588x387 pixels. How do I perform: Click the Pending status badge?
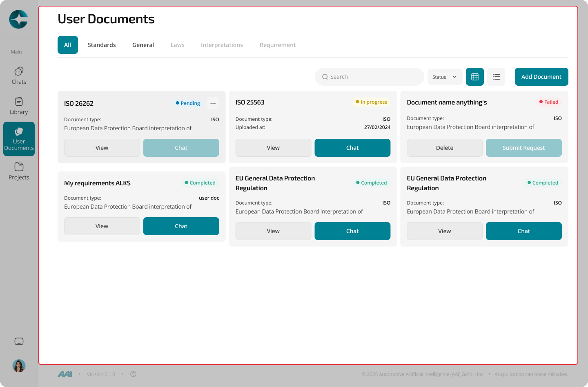coord(188,103)
